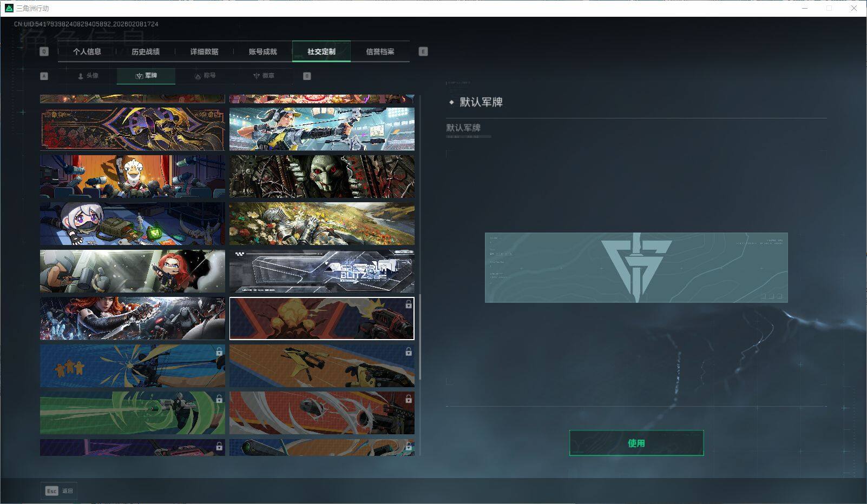Click the 三角洲行动 app icon in title bar

click(x=9, y=8)
